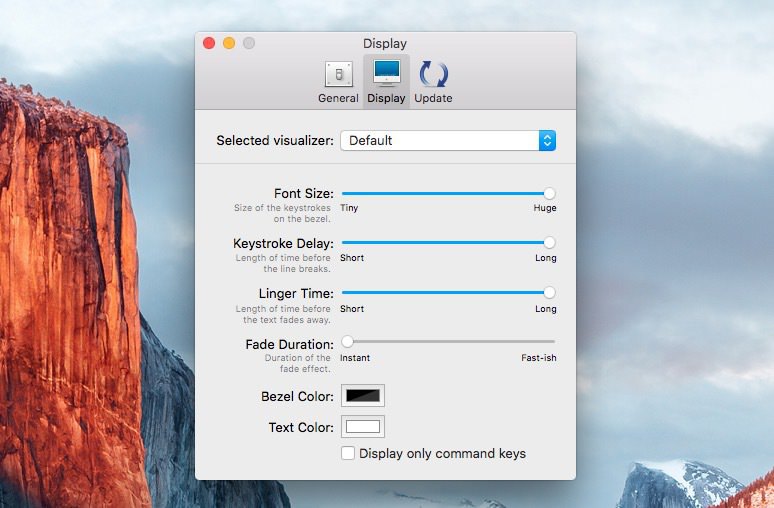The width and height of the screenshot is (774, 508).
Task: Click the Font Size slider track middle
Action: tap(448, 194)
